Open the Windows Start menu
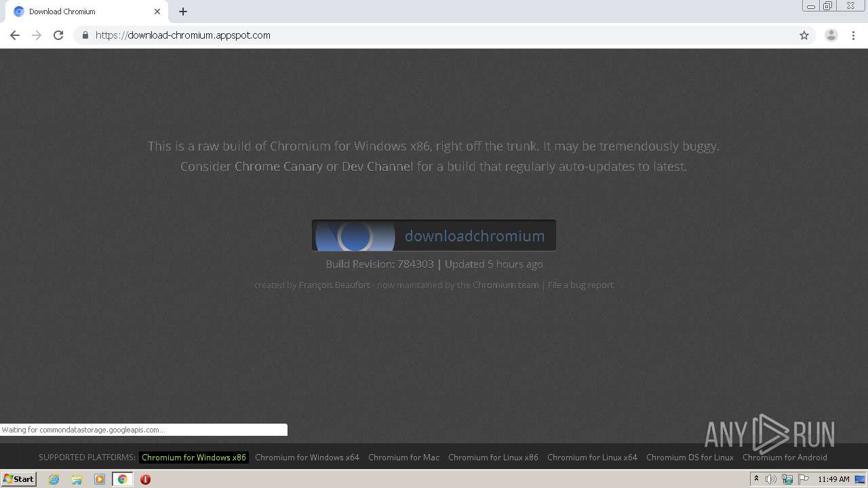This screenshot has height=488, width=868. [18, 479]
